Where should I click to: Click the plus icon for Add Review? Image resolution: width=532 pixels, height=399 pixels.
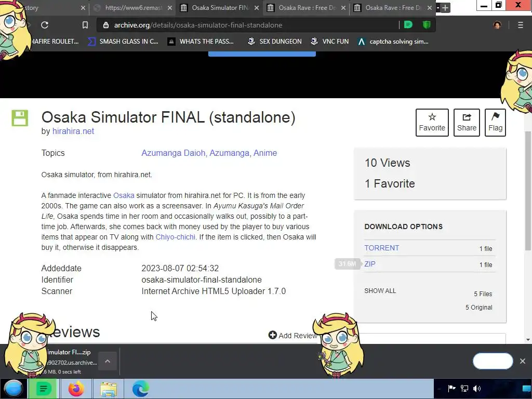272,335
